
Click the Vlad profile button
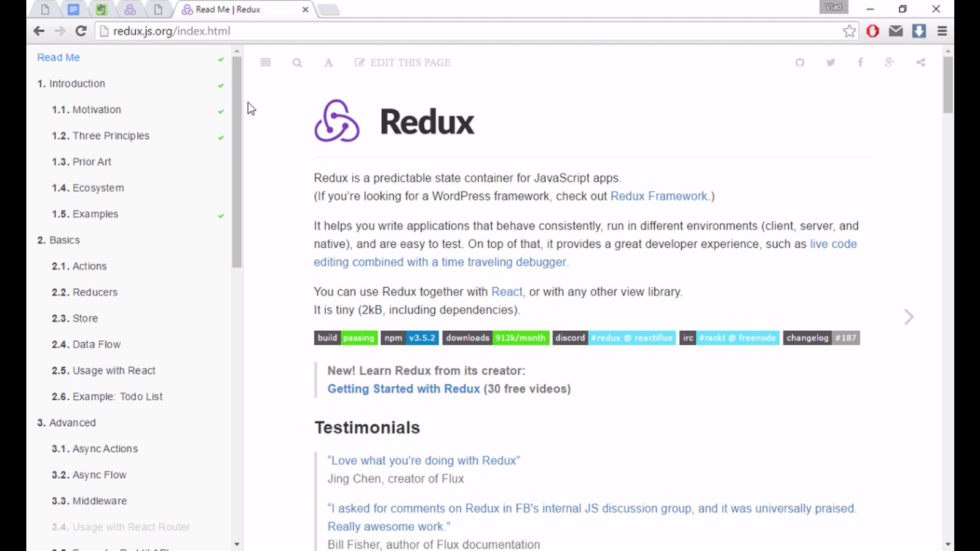coord(834,7)
